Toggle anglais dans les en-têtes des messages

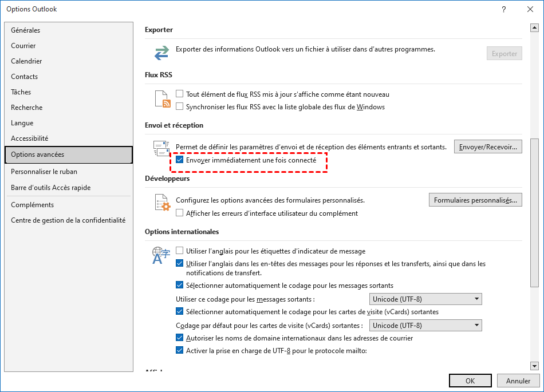tap(179, 263)
